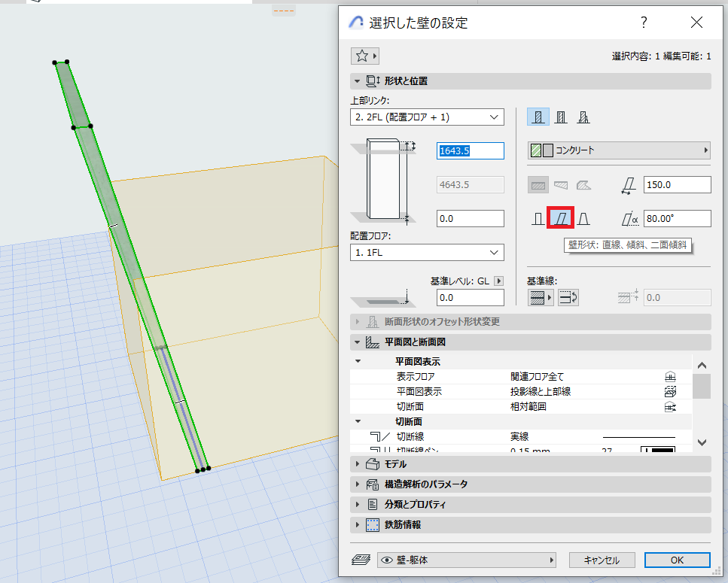Expand the 構造解析のパラメータ panel

[357, 484]
